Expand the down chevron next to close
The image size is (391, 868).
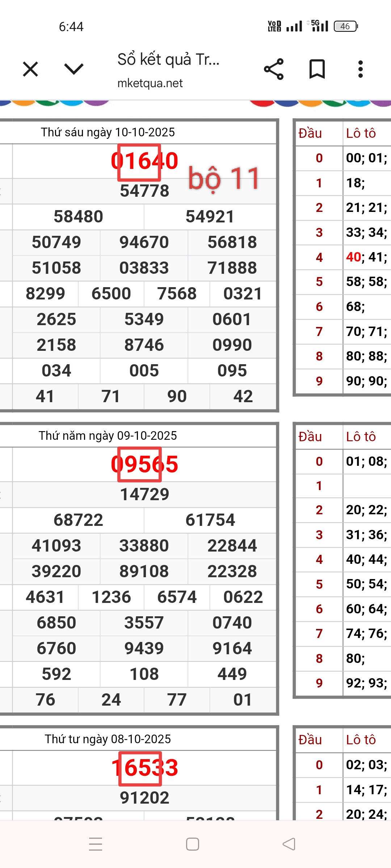coord(73,69)
